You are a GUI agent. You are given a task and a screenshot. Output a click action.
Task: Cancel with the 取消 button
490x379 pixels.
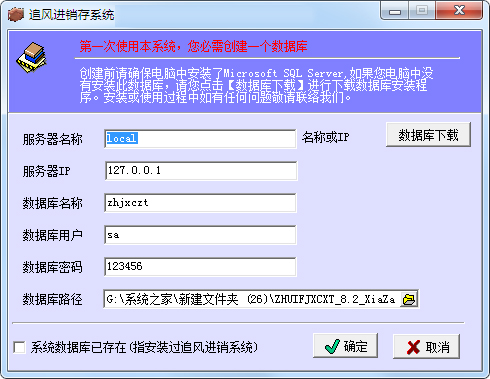click(426, 347)
